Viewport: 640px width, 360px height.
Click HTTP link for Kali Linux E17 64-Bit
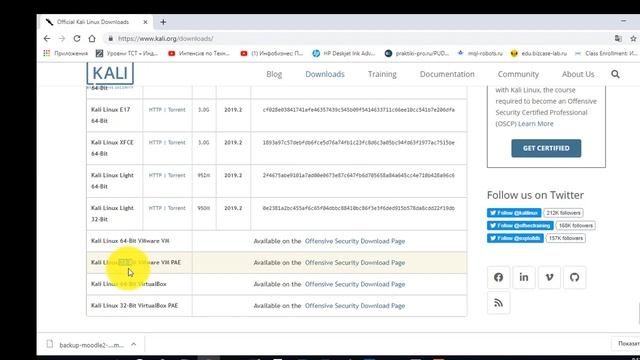pyautogui.click(x=155, y=110)
